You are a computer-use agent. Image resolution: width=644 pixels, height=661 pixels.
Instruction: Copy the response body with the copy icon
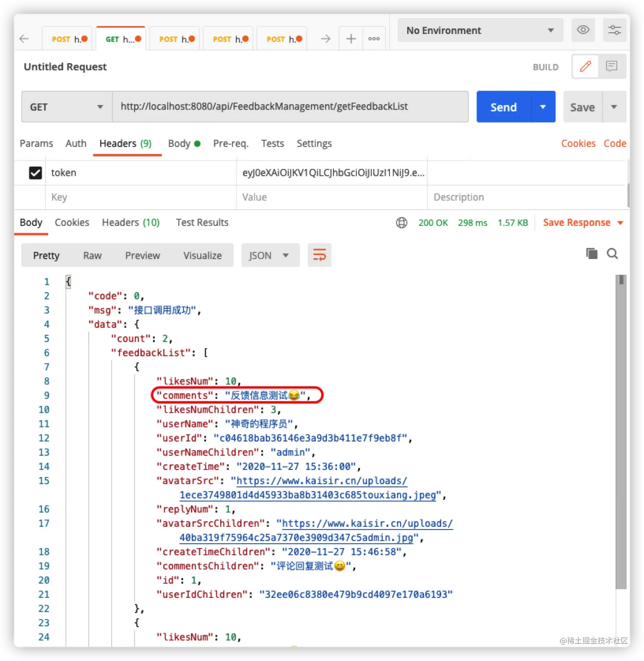pos(592,254)
